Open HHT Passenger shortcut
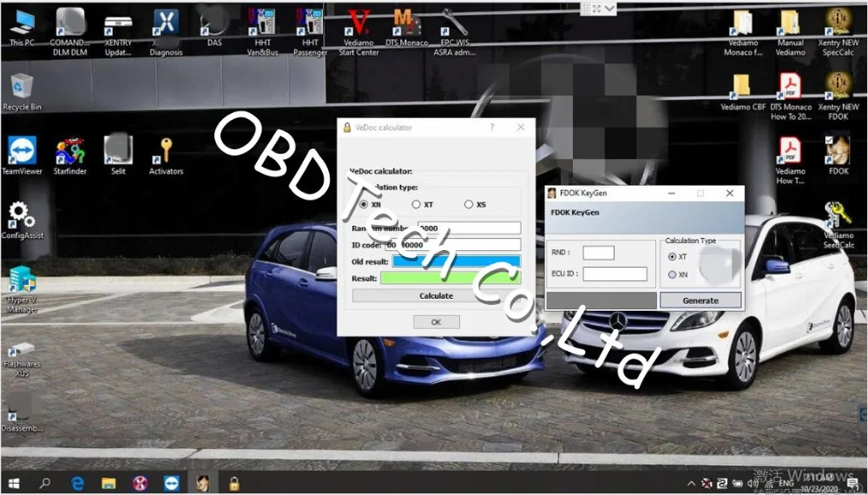The width and height of the screenshot is (868, 495). point(310,32)
